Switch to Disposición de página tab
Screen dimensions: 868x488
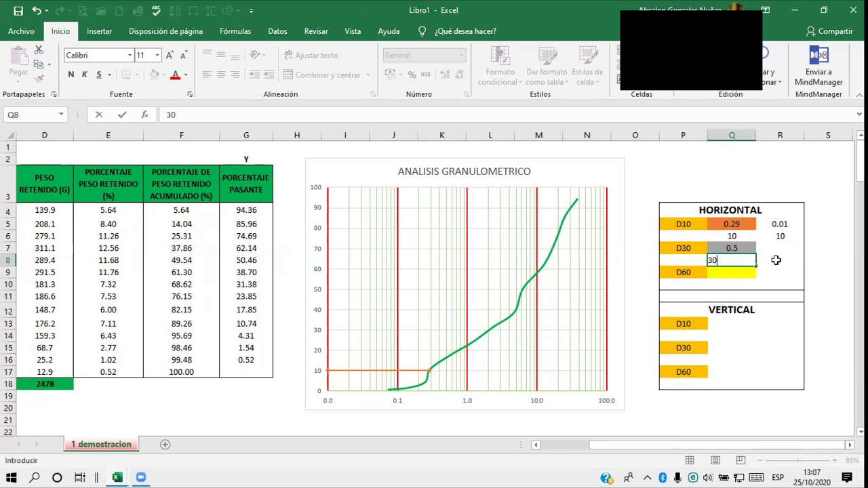[x=165, y=31]
